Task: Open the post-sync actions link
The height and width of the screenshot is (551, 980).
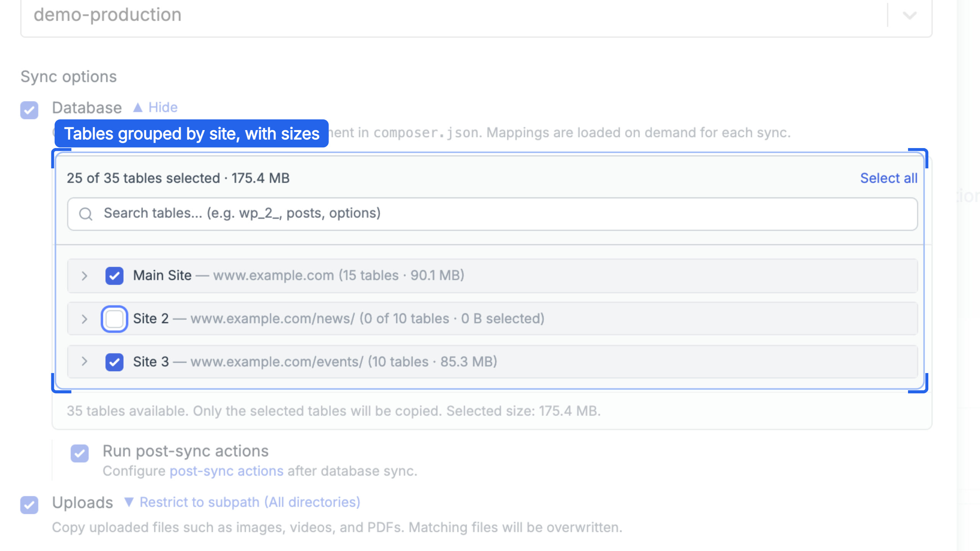Action: 227,471
